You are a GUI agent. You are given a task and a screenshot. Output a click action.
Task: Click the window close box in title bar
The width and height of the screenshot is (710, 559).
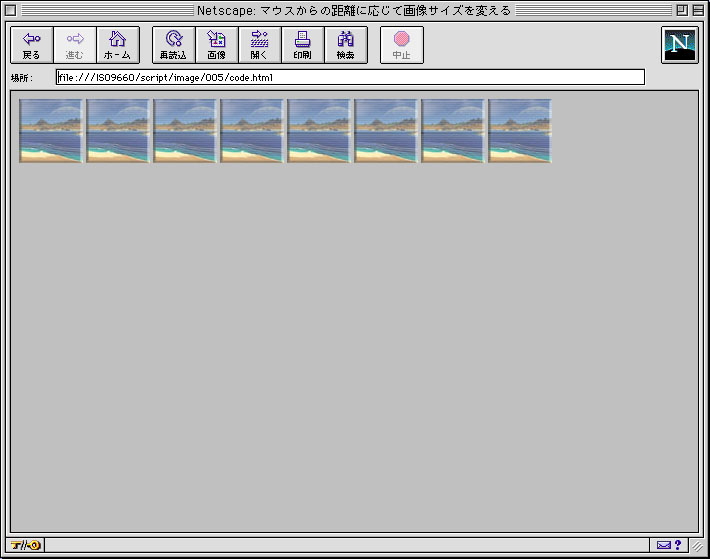(x=11, y=10)
